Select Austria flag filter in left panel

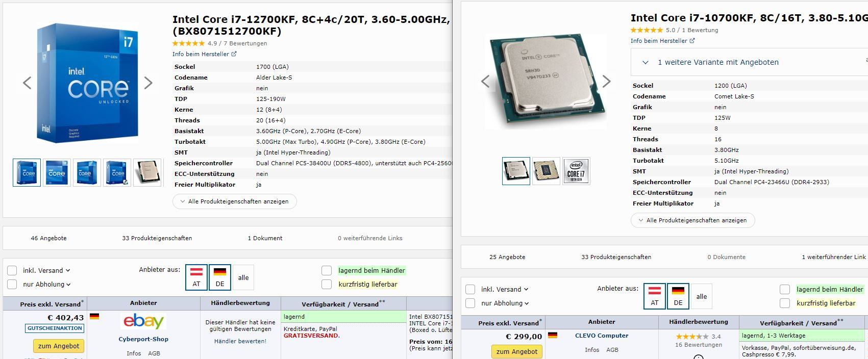196,277
